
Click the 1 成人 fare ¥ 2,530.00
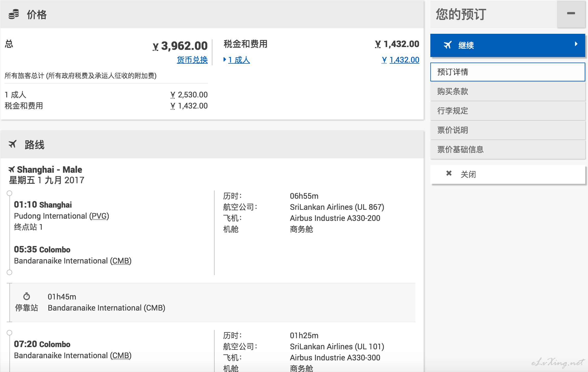[189, 95]
